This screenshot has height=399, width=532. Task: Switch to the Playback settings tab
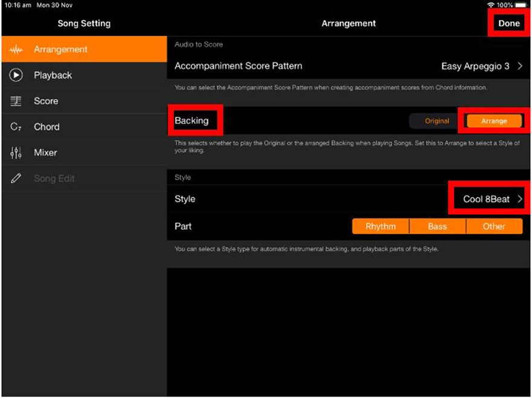coord(53,75)
